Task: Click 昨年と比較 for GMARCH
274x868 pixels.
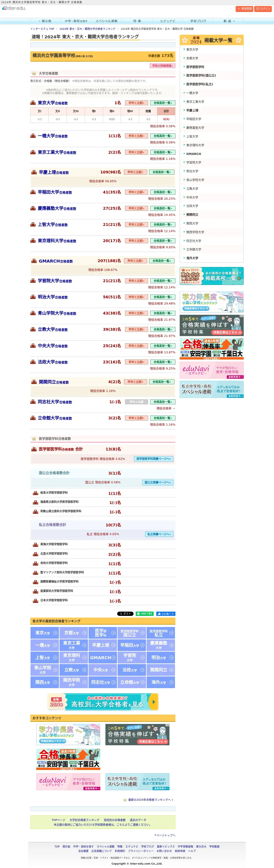Action: click(135, 261)
